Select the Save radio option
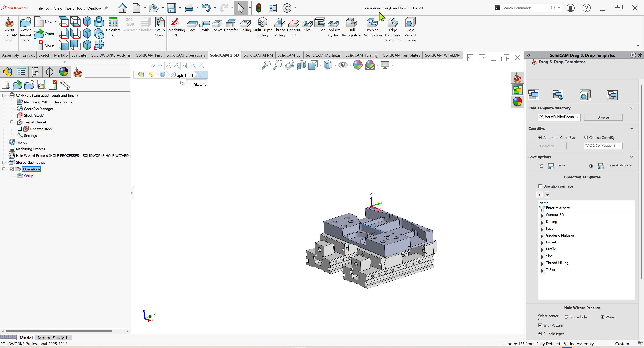 point(542,166)
